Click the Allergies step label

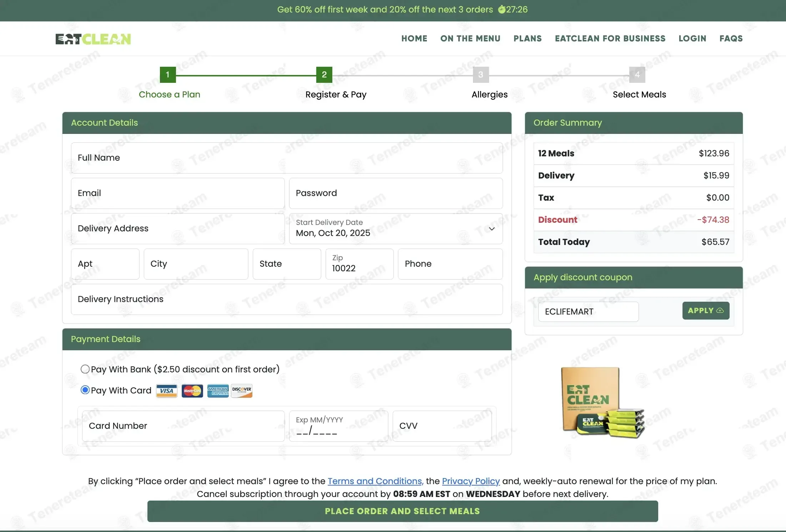click(489, 95)
